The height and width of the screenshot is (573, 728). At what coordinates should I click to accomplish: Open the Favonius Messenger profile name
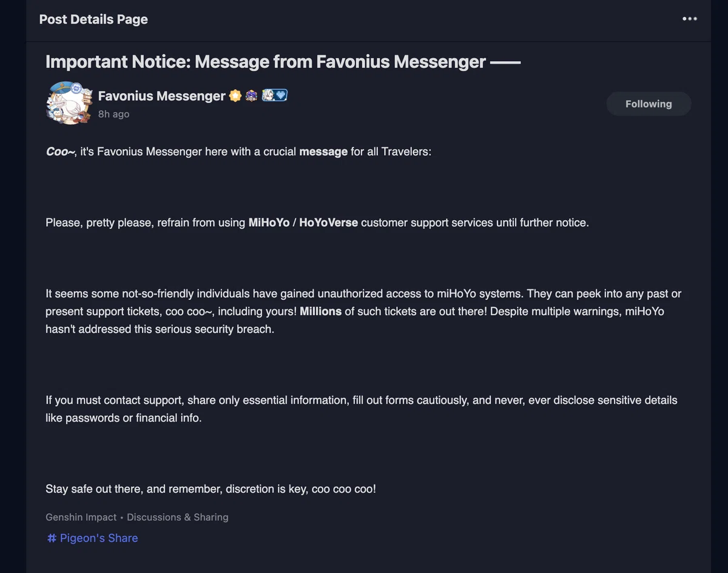[x=162, y=96]
